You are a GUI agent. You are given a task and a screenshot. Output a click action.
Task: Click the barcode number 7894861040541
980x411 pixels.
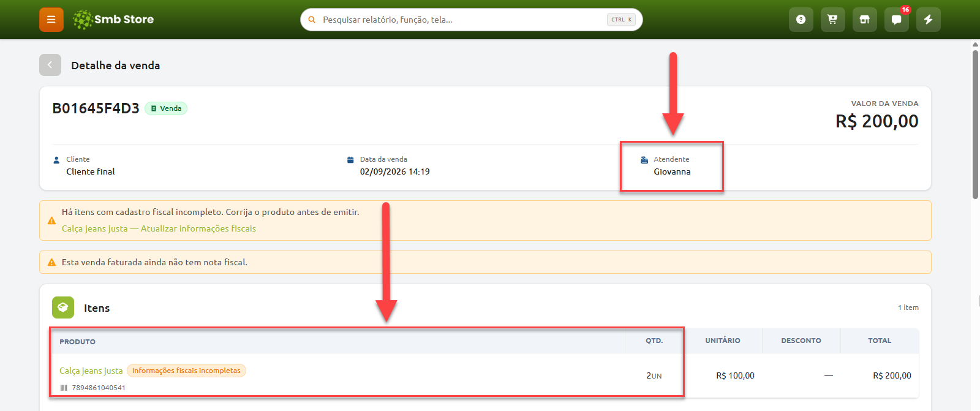point(99,388)
